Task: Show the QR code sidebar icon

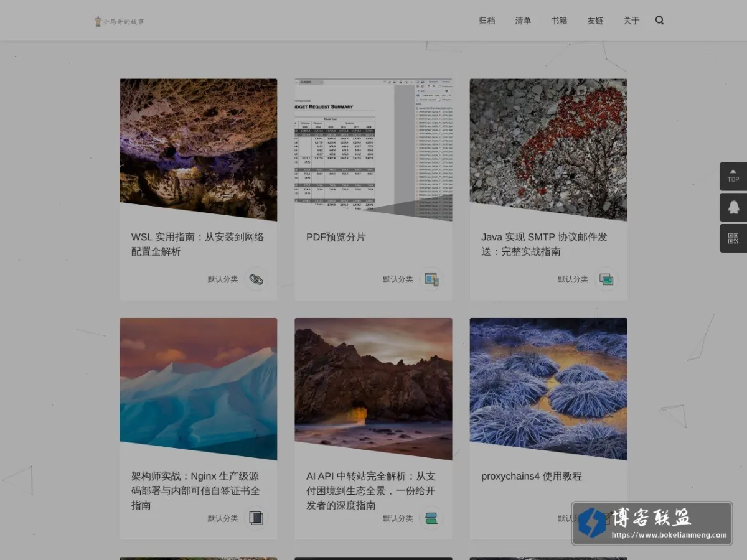Action: (733, 238)
